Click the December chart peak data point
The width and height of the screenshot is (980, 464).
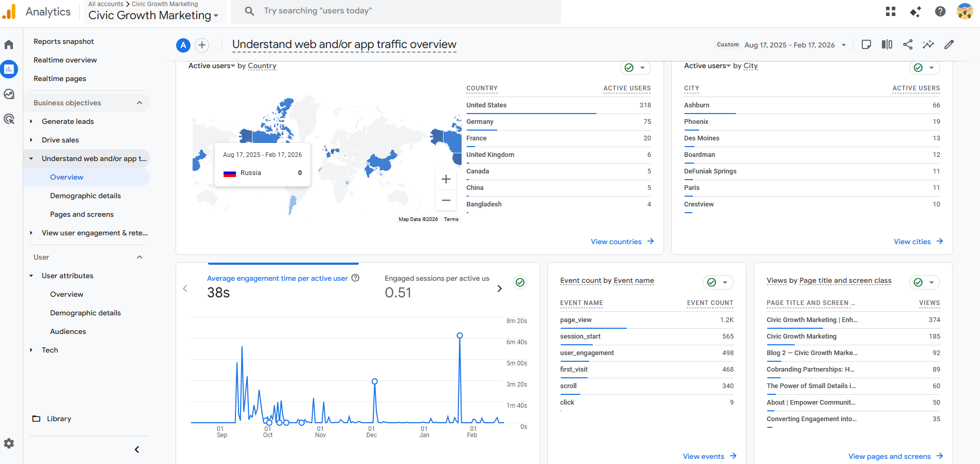pyautogui.click(x=375, y=381)
